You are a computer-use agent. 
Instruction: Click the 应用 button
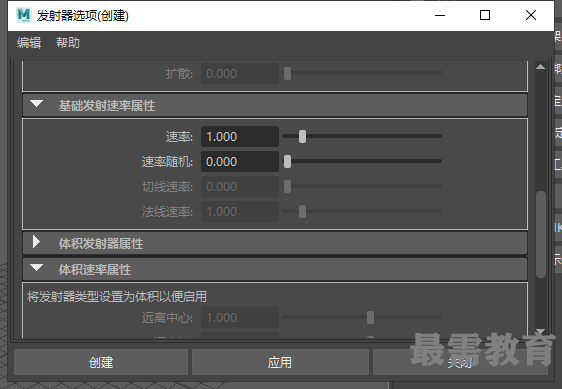[280, 362]
